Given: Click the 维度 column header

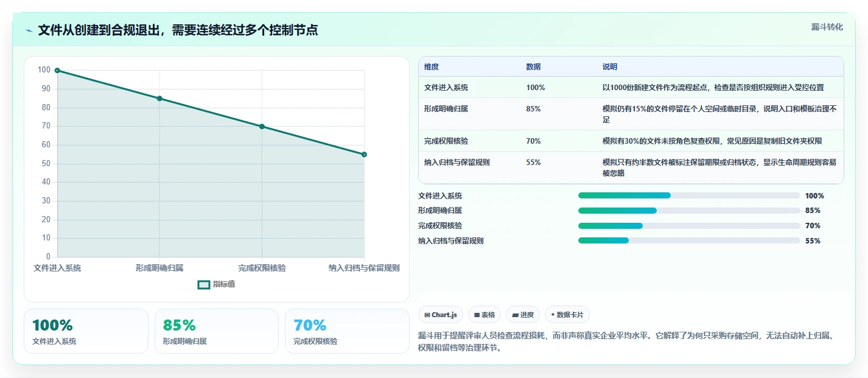Looking at the screenshot, I should (x=432, y=67).
